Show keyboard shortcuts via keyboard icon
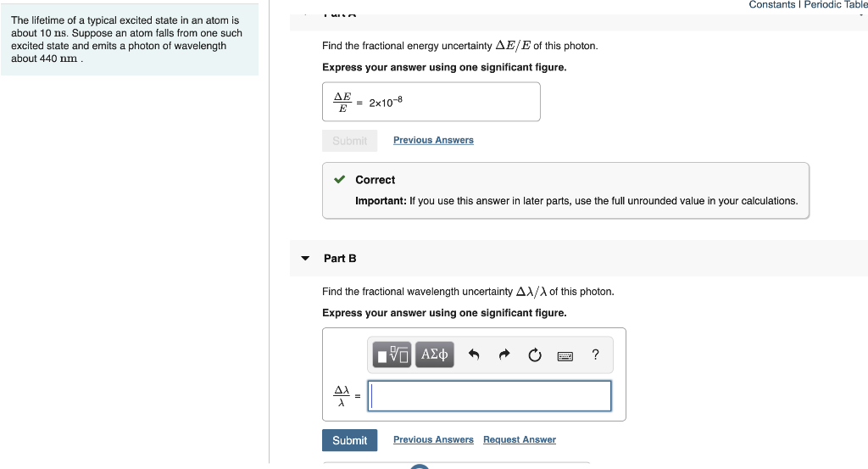The height and width of the screenshot is (469, 868). pyautogui.click(x=565, y=355)
